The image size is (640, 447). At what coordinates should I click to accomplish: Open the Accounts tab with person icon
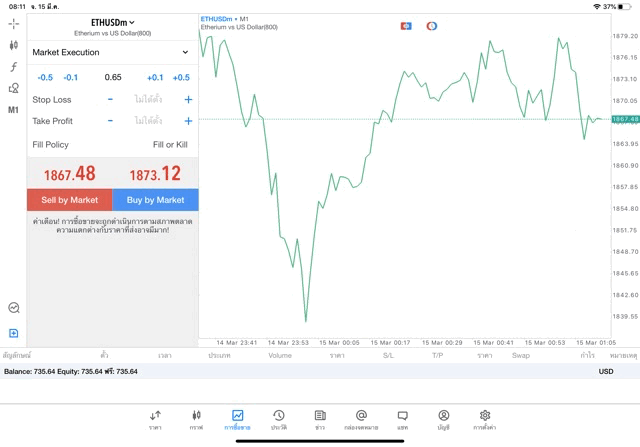[x=444, y=420]
